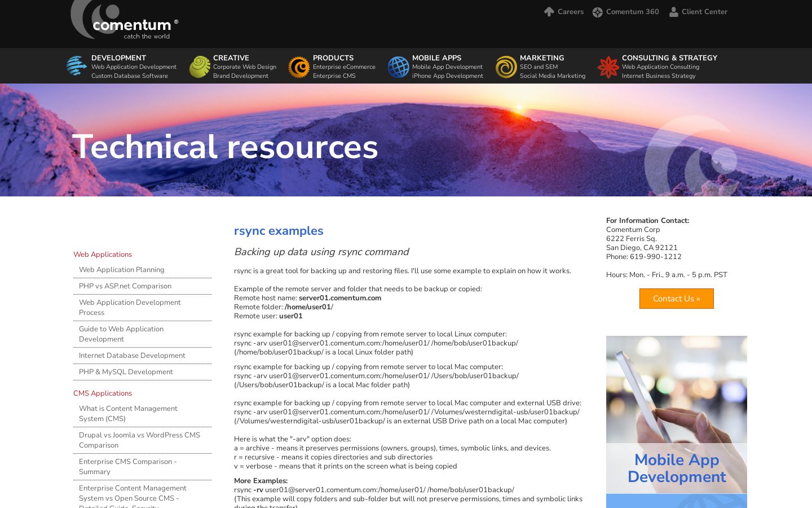The height and width of the screenshot is (508, 812).
Task: Open Internet Database Development link
Action: [x=132, y=356]
